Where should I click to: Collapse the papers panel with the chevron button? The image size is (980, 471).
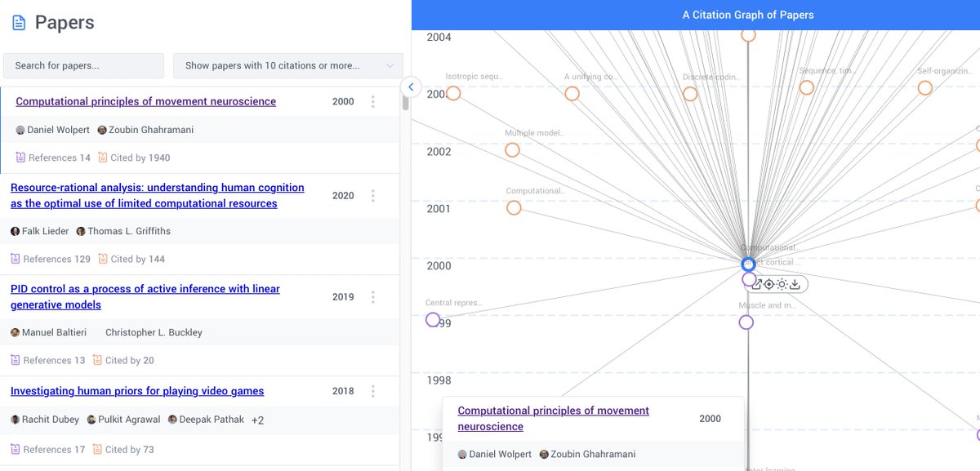[x=411, y=87]
